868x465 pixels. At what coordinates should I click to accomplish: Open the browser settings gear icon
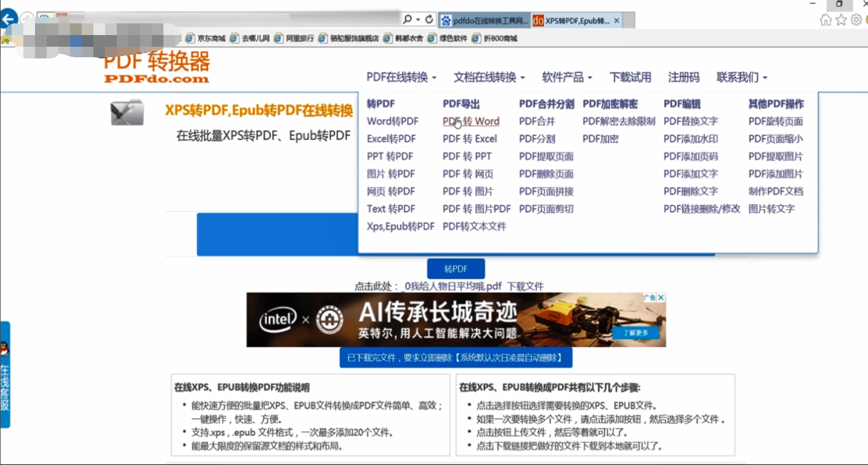[x=856, y=20]
